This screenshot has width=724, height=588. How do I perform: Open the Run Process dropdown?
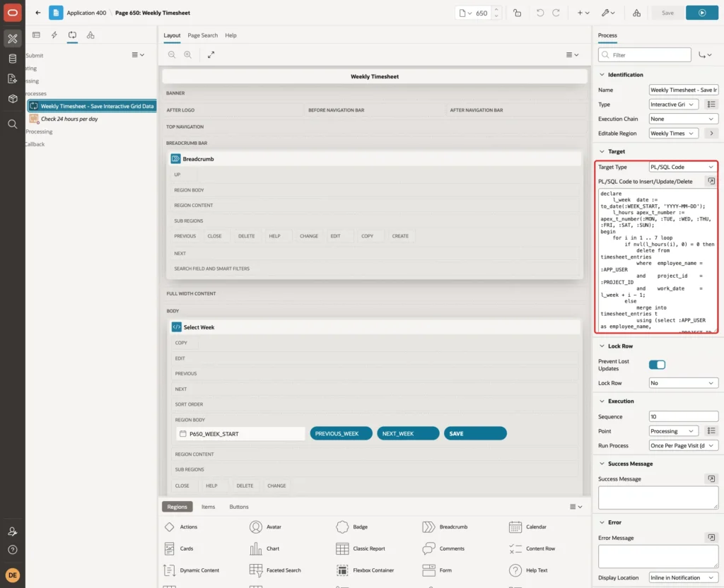pos(684,446)
